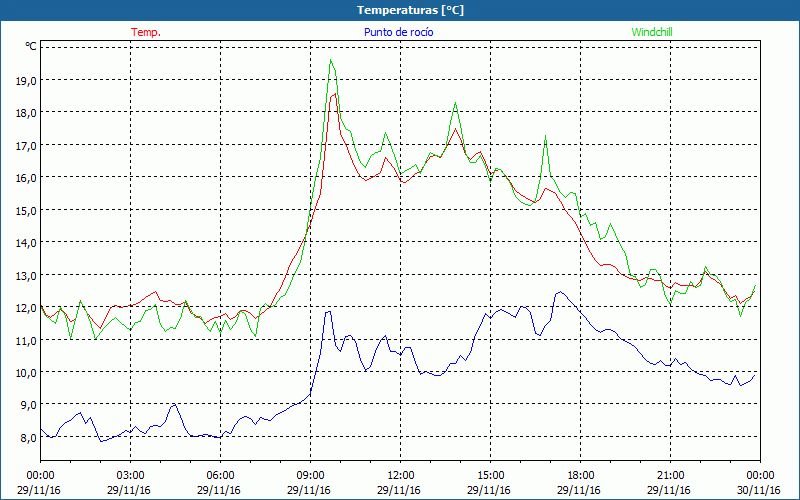Click the Temperaturas [°C] chart title
This screenshot has height=500, width=800.
[x=410, y=10]
